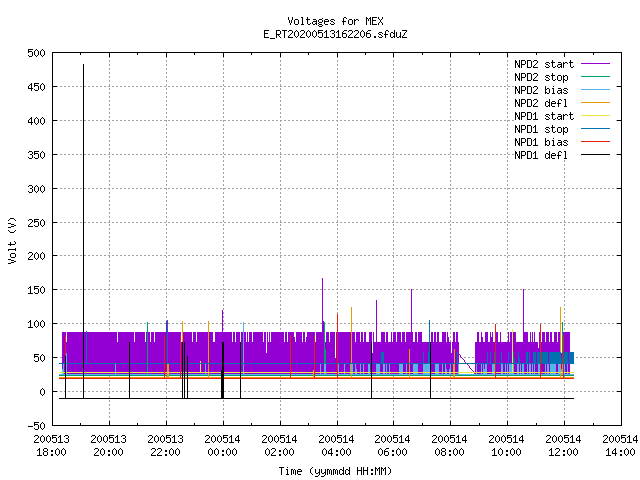This screenshot has width=640, height=480.
Task: Click the x-axis tick '200514 10:00'
Action: (507, 446)
